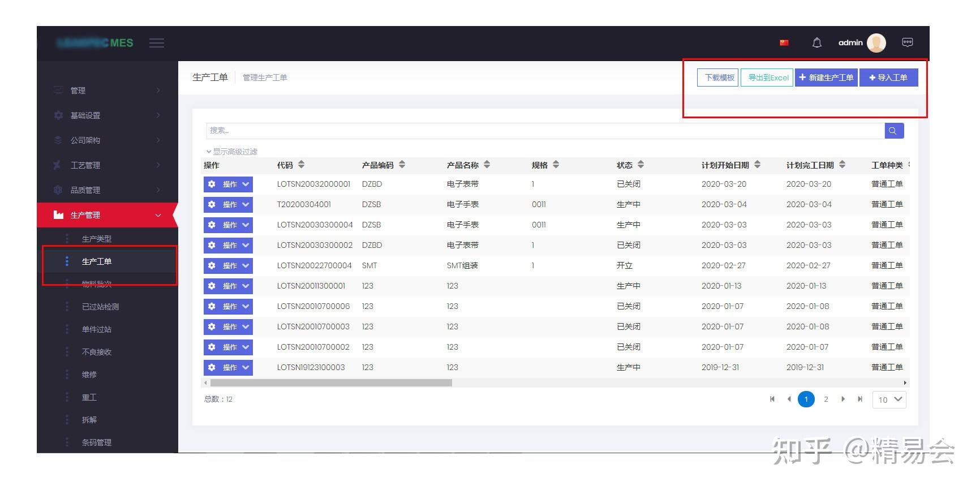Open 操作 dropdown for LOTSN20010700006

point(228,306)
